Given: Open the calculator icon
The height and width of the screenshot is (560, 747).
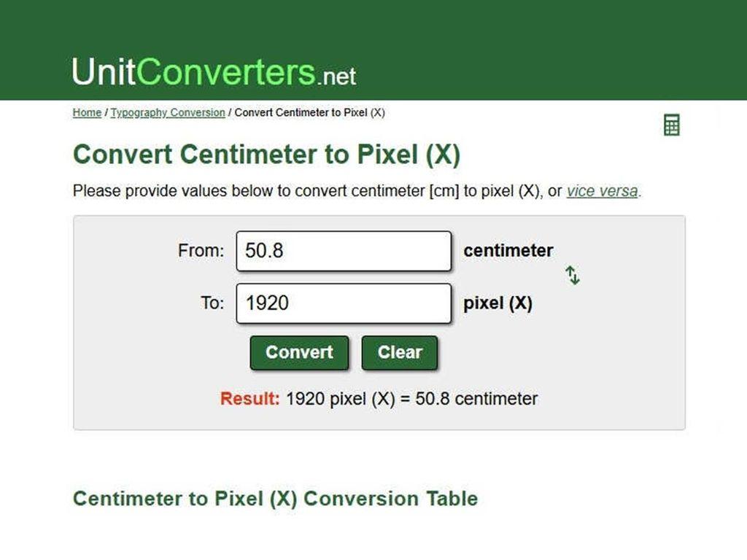Looking at the screenshot, I should [671, 125].
